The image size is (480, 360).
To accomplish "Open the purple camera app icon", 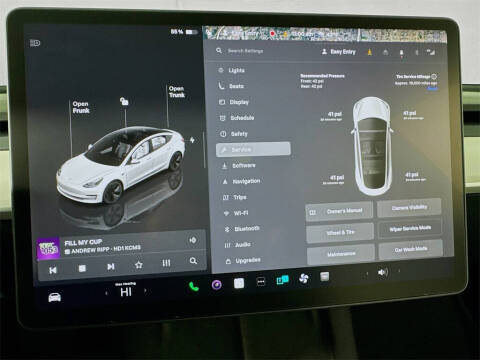I will 217,285.
